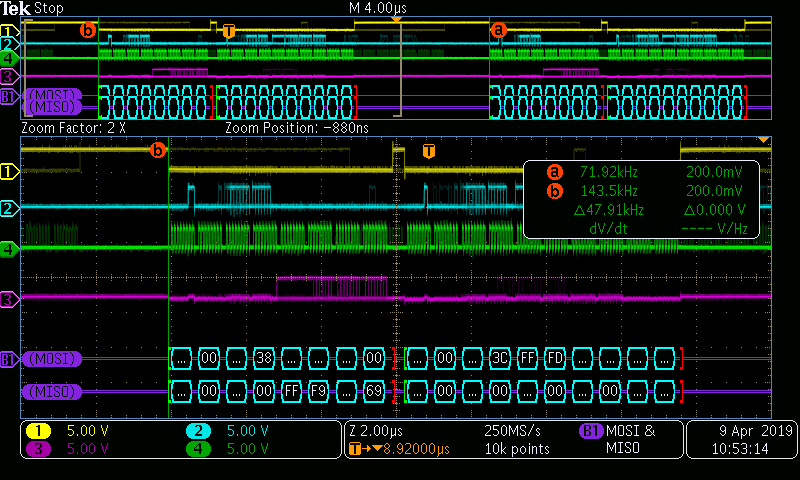Click the MISO decoded byte F9

(x=318, y=392)
